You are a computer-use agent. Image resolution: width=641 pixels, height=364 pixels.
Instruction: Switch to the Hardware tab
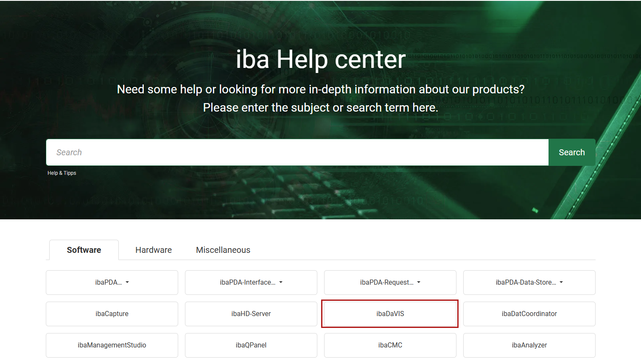(154, 250)
